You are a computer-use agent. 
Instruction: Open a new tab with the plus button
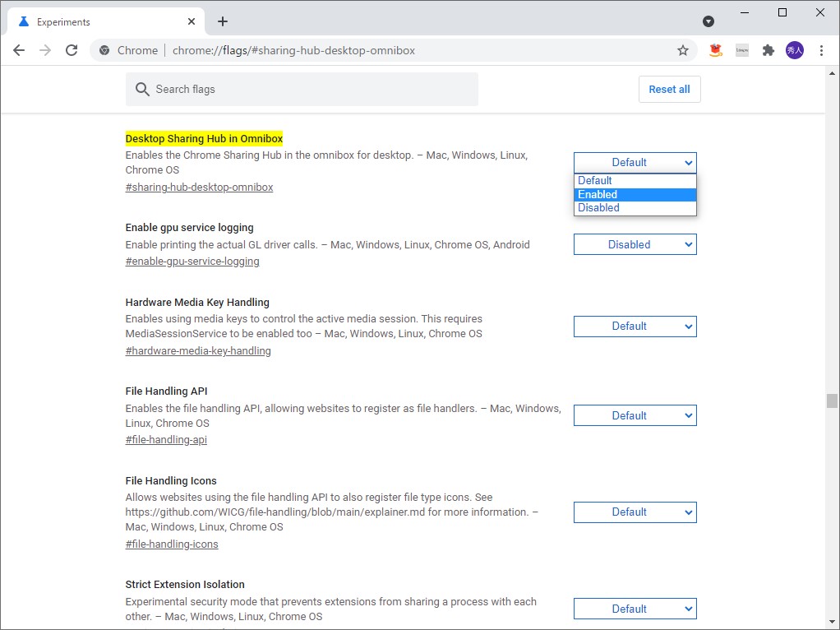click(222, 21)
